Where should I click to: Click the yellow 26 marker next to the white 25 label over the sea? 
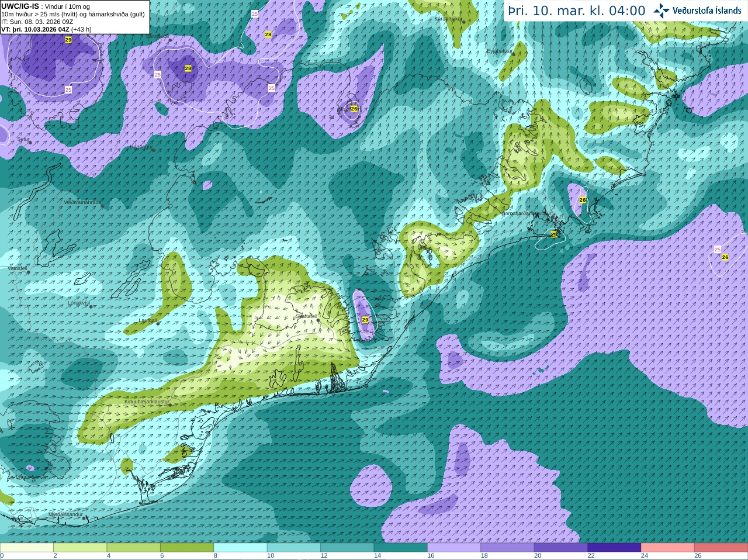coord(725,257)
